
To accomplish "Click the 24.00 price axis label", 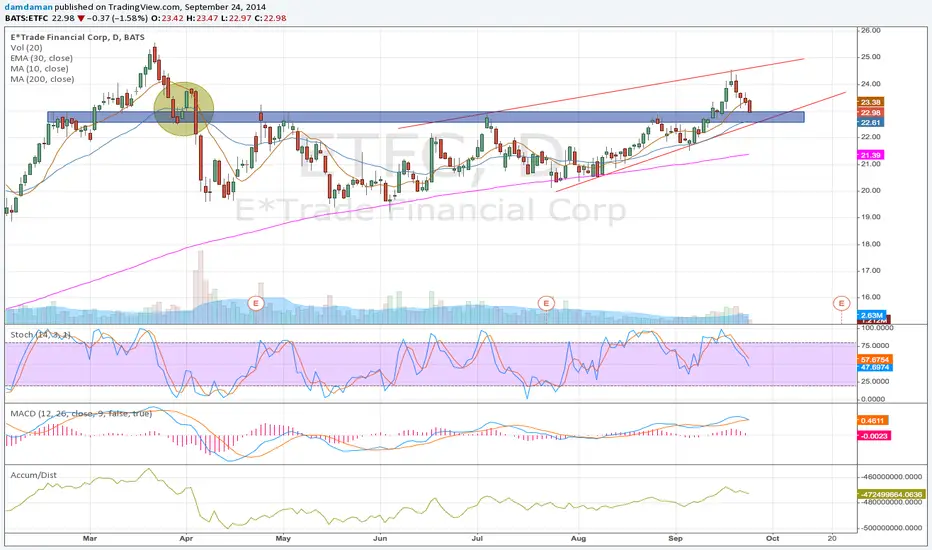I will (871, 84).
